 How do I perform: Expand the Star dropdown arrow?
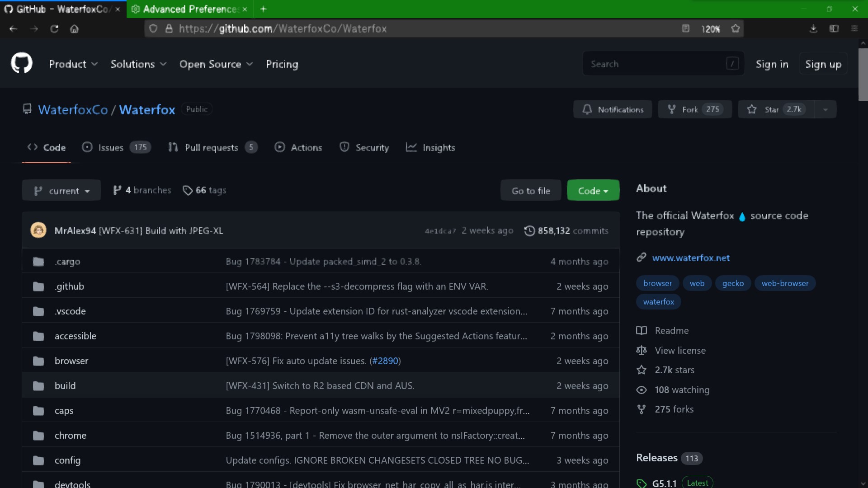[825, 109]
